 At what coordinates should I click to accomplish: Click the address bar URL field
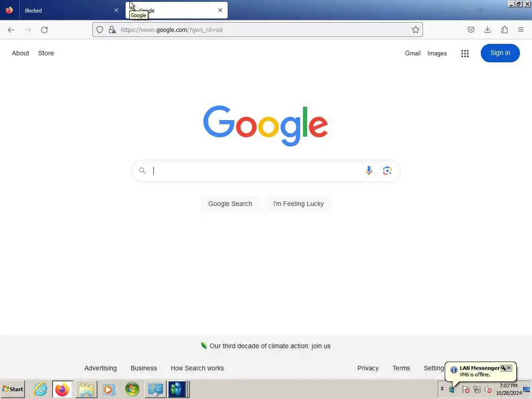pos(257,30)
